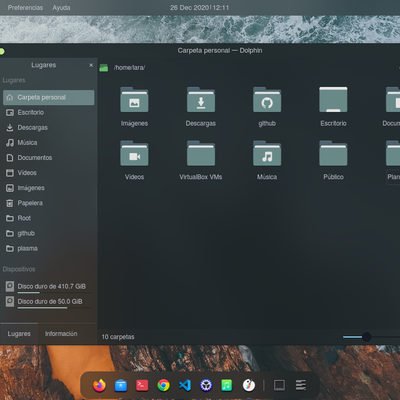
Task: Open the 410.7 GiB hard disk
Action: click(49, 287)
